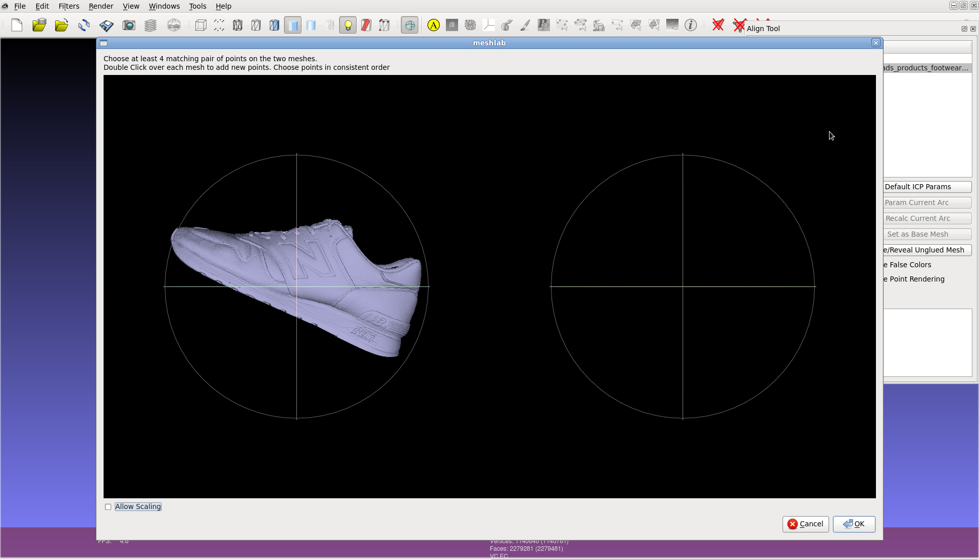Toggle the light bulb lighting icon
The width and height of the screenshot is (979, 560).
(x=348, y=25)
